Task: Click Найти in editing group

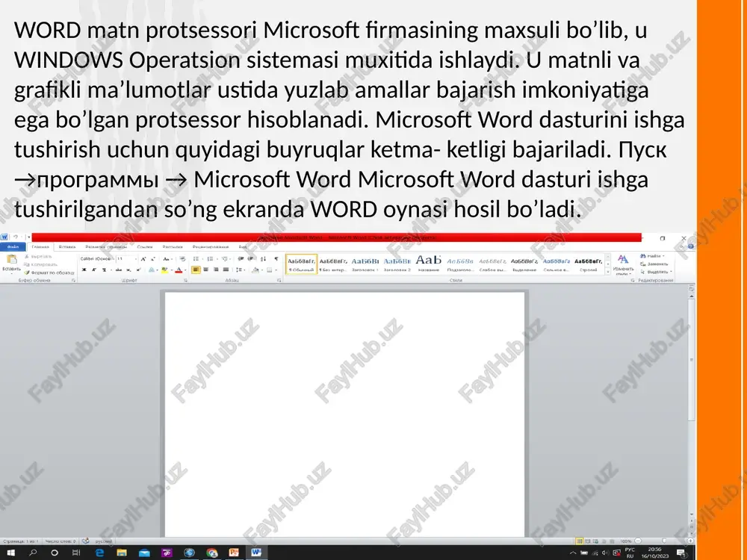Action: pos(653,256)
